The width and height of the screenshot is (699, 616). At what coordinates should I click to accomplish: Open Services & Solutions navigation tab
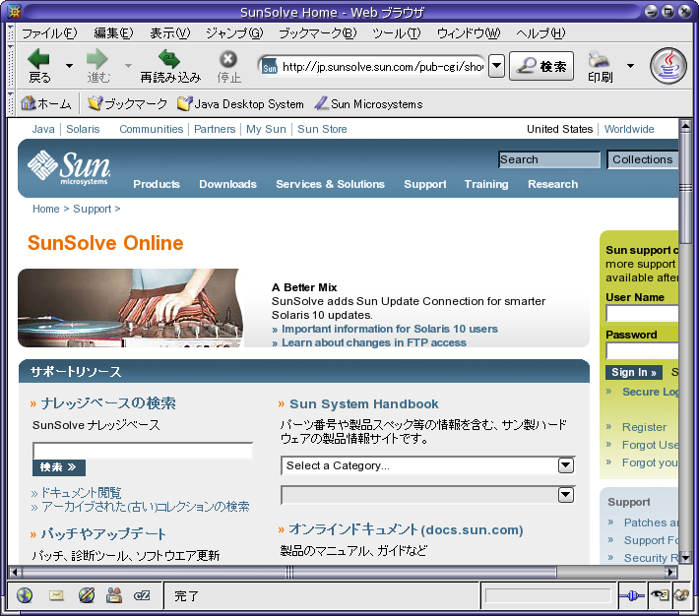click(331, 184)
